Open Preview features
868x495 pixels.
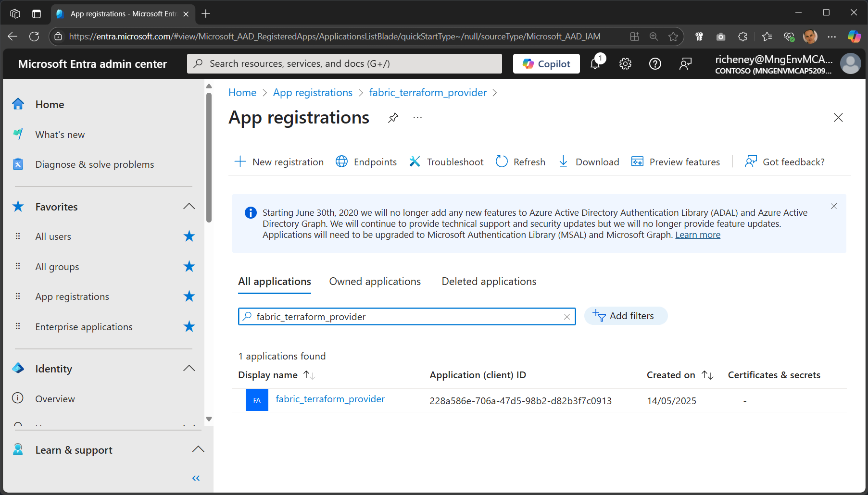(x=676, y=162)
